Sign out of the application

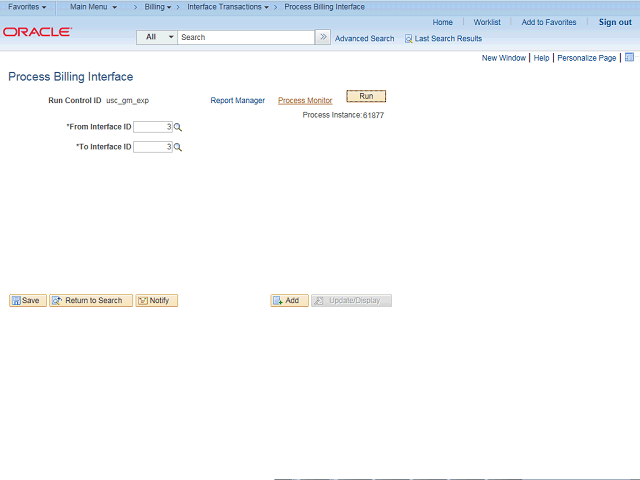[615, 22]
